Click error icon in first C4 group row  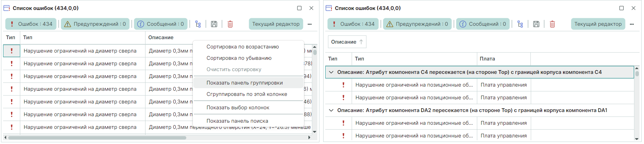point(343,85)
